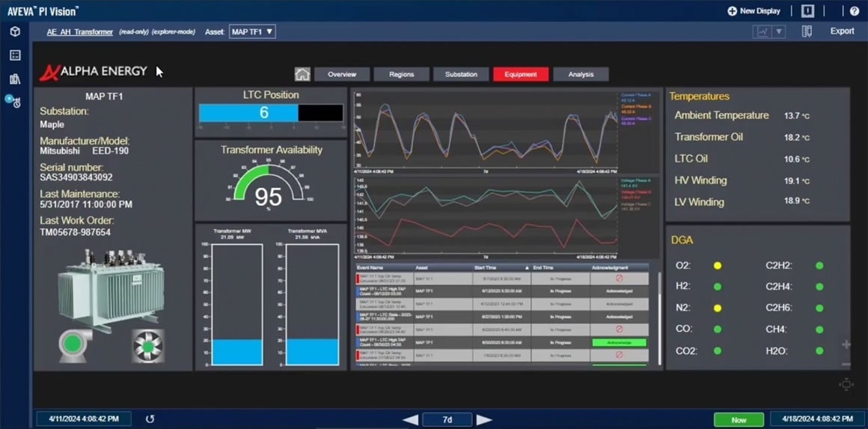
Task: Click the Export button
Action: [x=842, y=31]
